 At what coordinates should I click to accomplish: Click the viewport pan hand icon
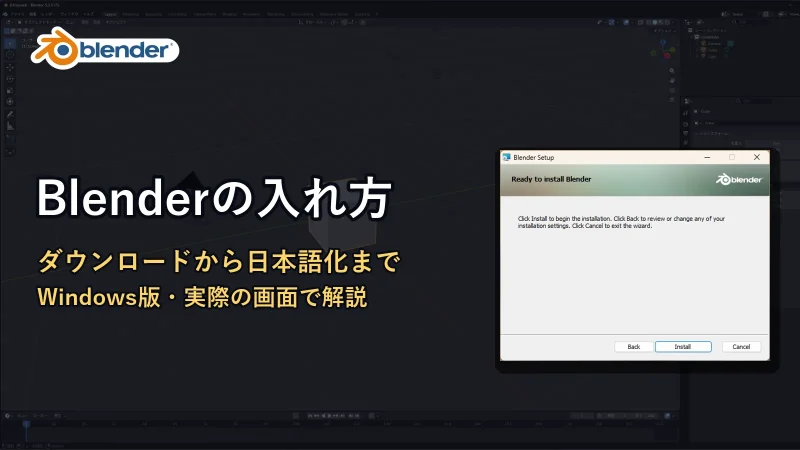pyautogui.click(x=672, y=80)
